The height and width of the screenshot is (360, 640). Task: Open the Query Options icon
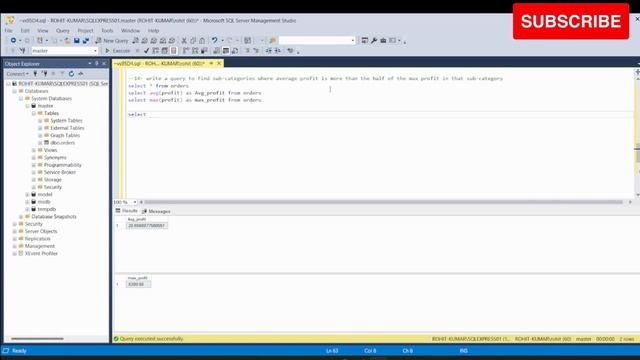pyautogui.click(x=164, y=51)
